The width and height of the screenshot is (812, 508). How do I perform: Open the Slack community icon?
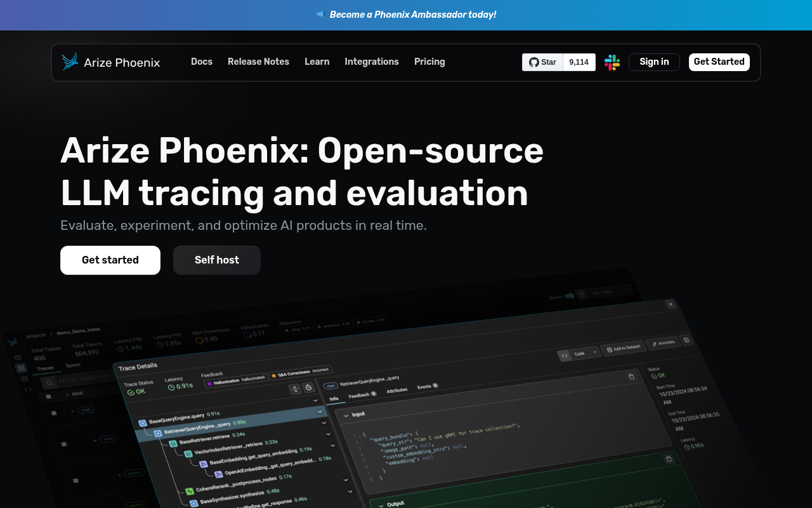pos(612,62)
